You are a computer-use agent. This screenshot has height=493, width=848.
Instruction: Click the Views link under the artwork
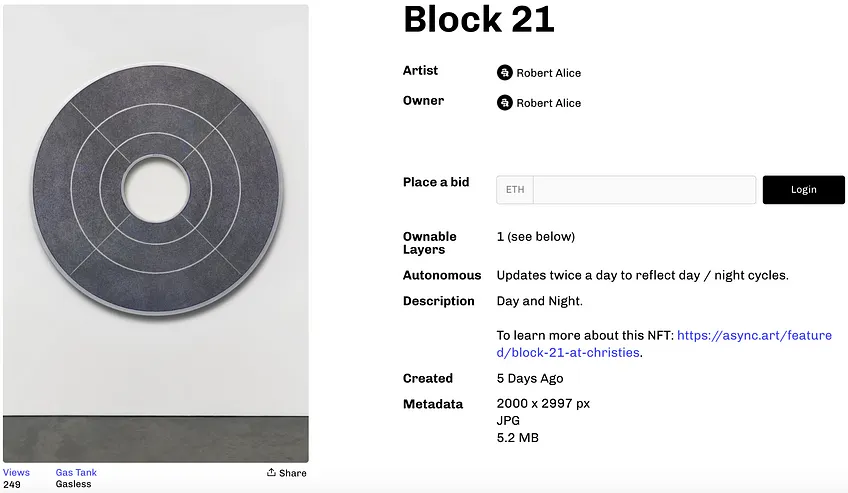click(x=16, y=472)
